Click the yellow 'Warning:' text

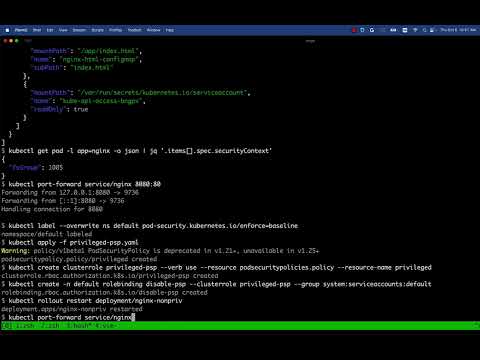[x=15, y=251]
